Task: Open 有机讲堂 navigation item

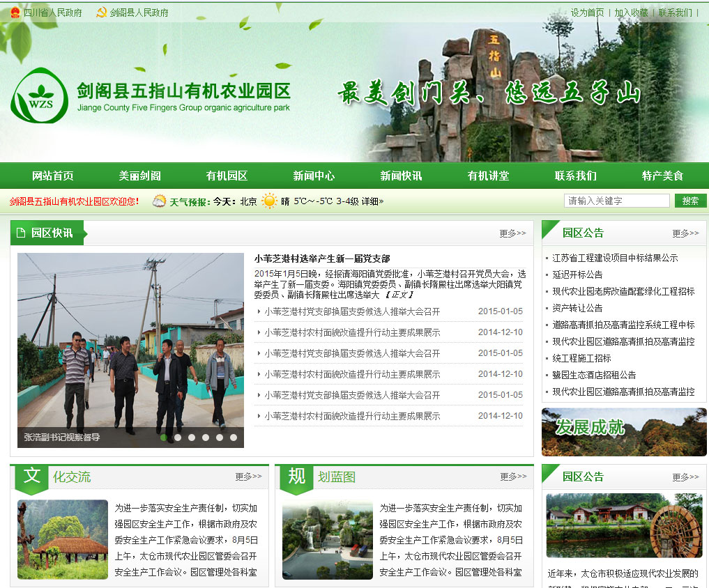Action: coord(488,176)
